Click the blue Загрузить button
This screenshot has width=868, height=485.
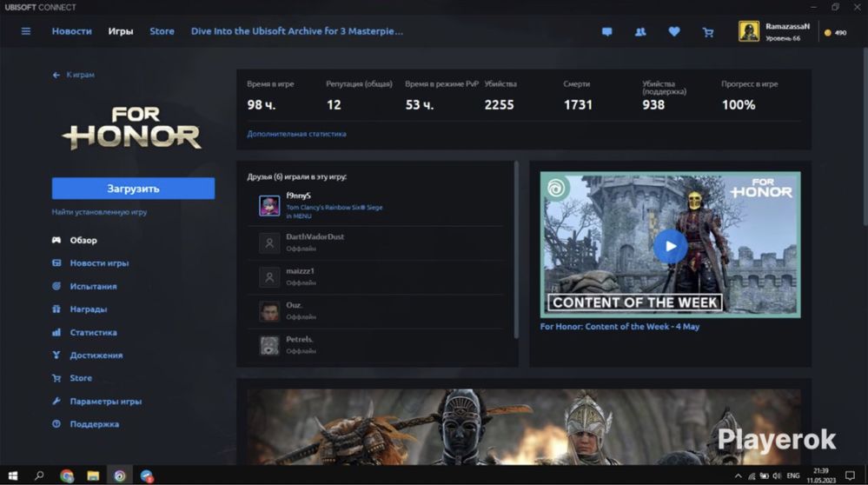134,189
